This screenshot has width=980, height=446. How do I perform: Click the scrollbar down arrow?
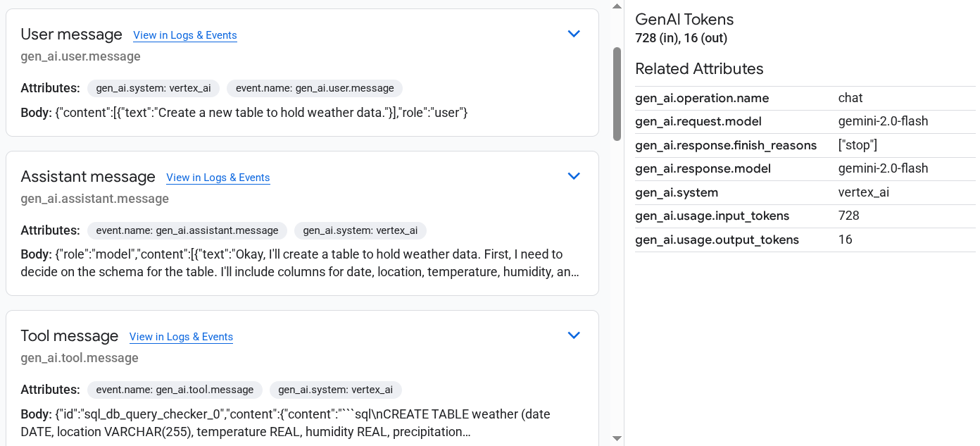point(616,438)
